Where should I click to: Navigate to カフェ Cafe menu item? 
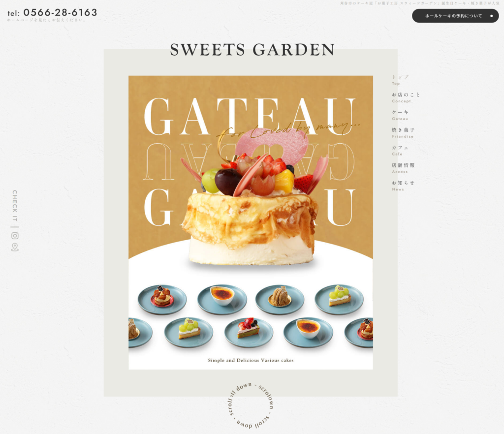point(400,151)
